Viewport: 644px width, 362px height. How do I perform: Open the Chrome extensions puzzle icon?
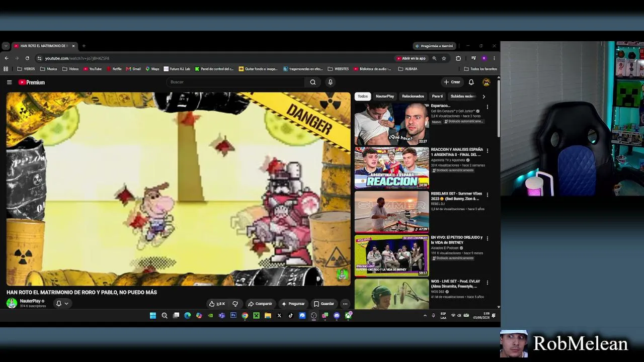click(458, 58)
